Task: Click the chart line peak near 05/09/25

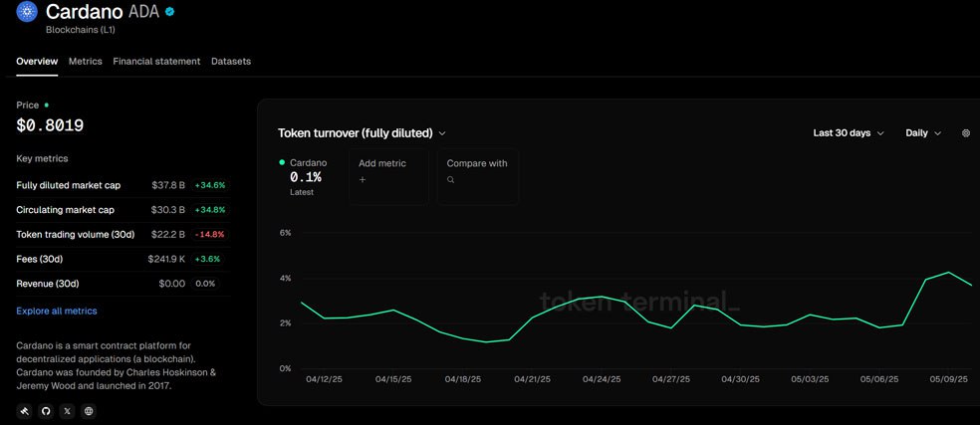Action: point(949,273)
